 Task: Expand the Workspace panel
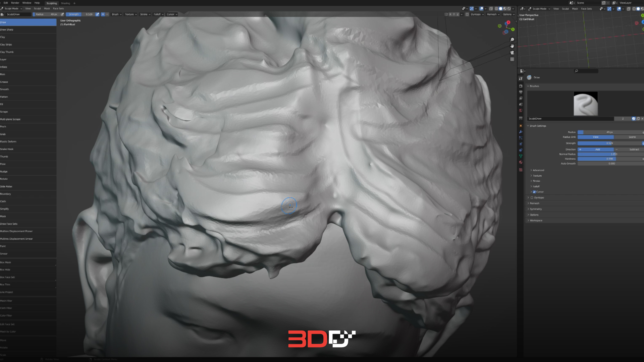tap(536, 221)
